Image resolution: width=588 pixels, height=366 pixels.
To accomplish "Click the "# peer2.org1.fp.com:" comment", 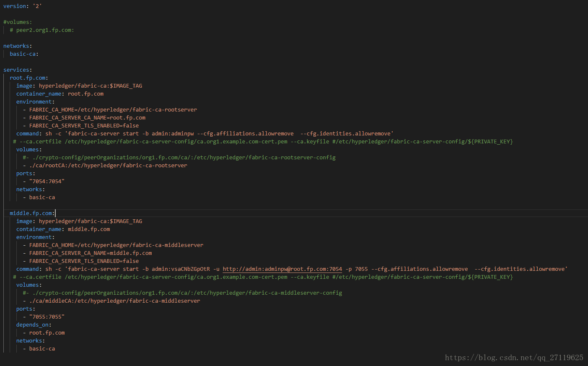I will 42,30.
